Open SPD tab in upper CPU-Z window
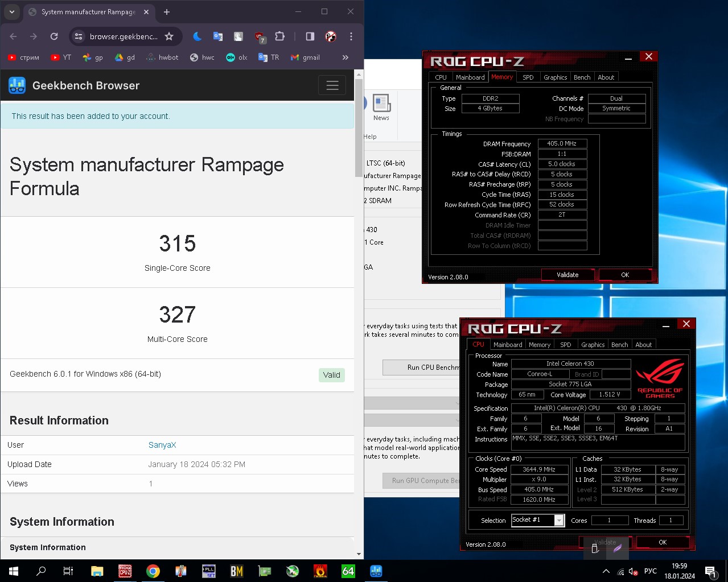The height and width of the screenshot is (582, 728). pos(528,77)
